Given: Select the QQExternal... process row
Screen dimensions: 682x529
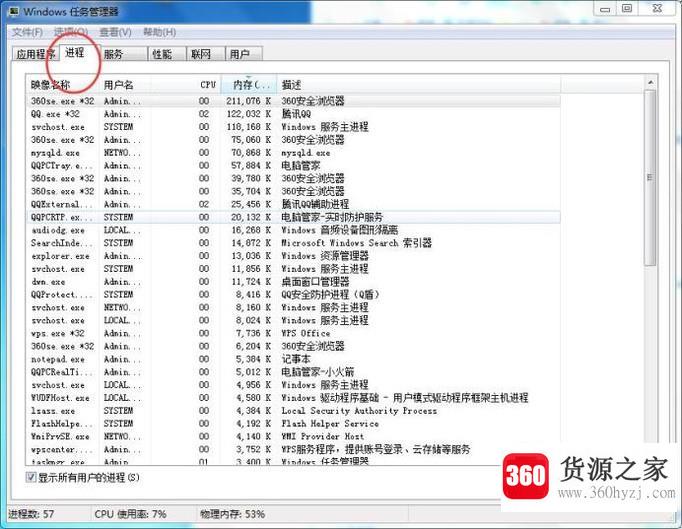Looking at the screenshot, I should click(293, 204).
